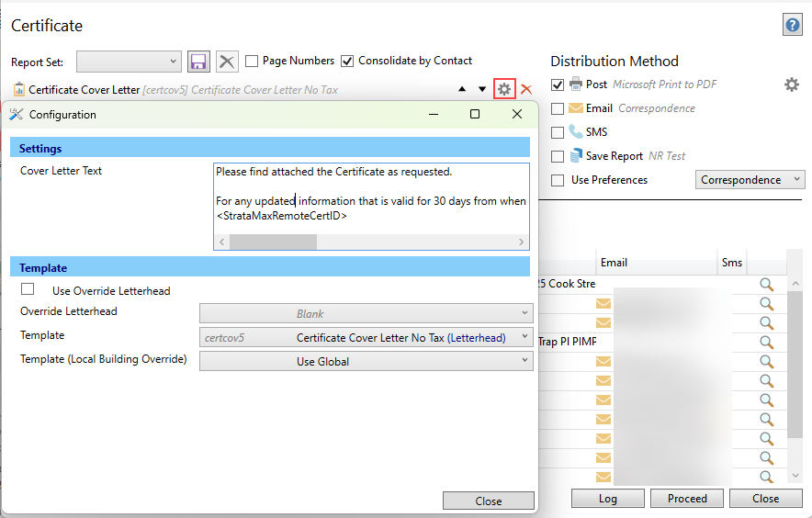This screenshot has height=518, width=812.
Task: Open the Report Set dropdown
Action: pos(129,62)
